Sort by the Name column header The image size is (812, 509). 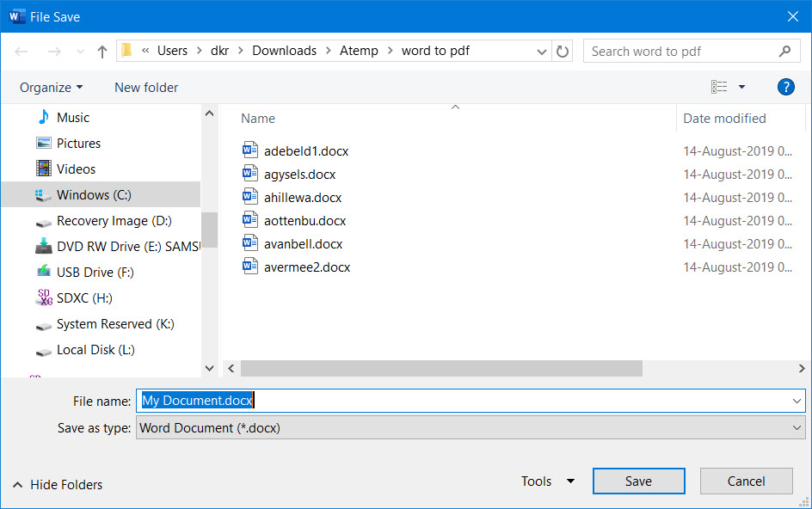pos(258,119)
